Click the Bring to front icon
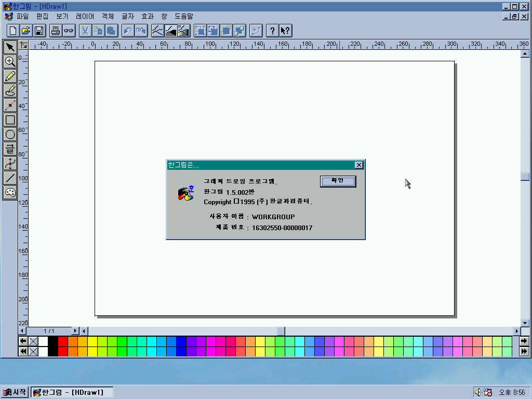 (x=227, y=31)
